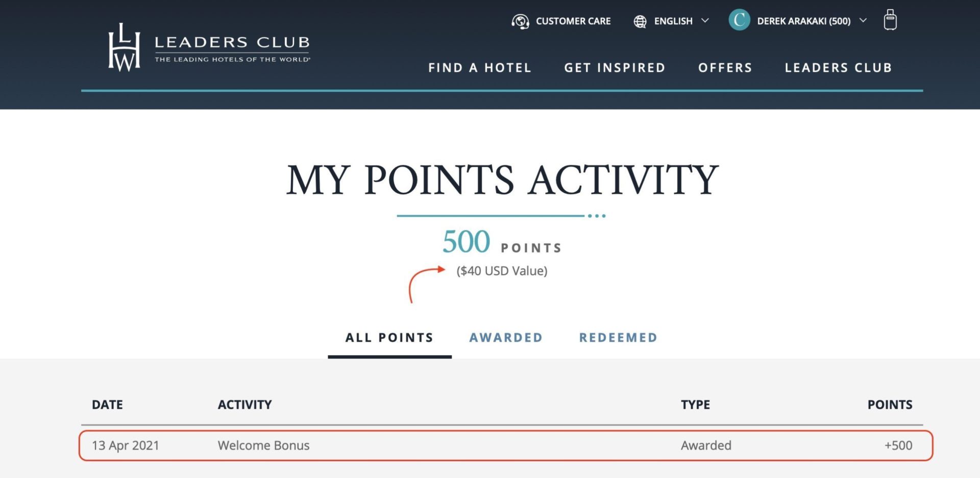The image size is (980, 478).
Task: Click the teal profile avatar circle
Action: 739,20
